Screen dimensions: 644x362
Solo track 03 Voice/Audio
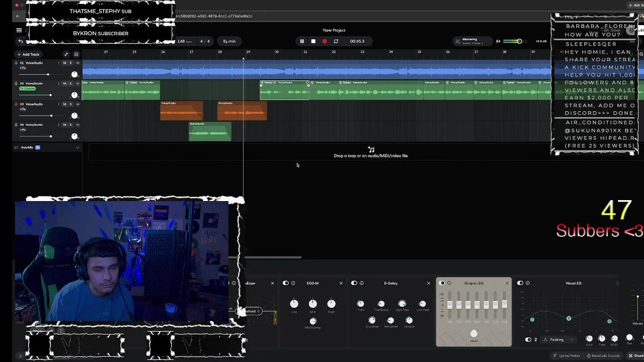point(70,104)
